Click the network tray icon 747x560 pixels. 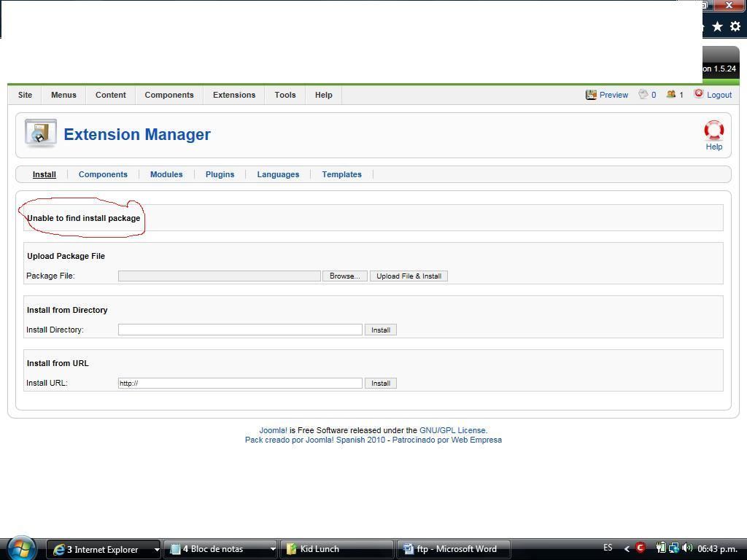(673, 548)
